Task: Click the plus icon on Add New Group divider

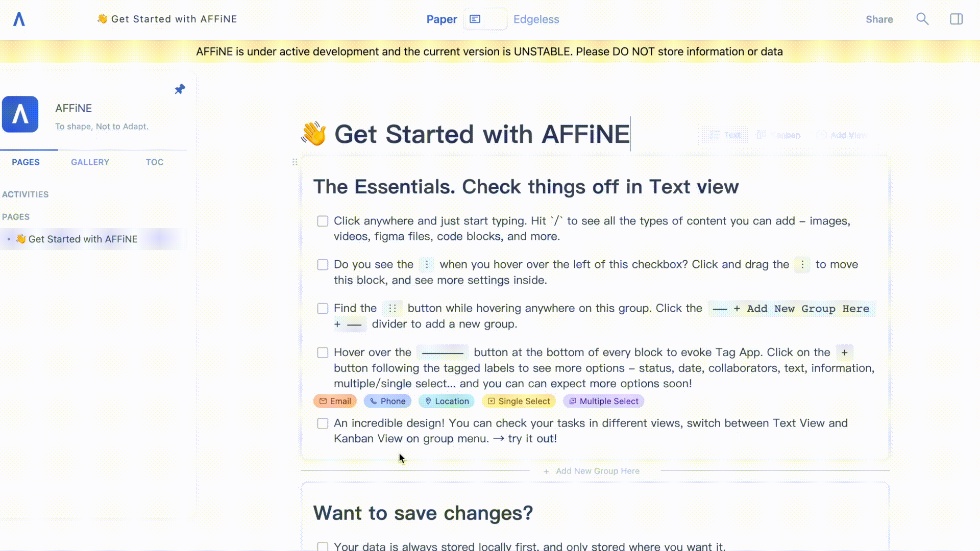Action: coord(546,471)
